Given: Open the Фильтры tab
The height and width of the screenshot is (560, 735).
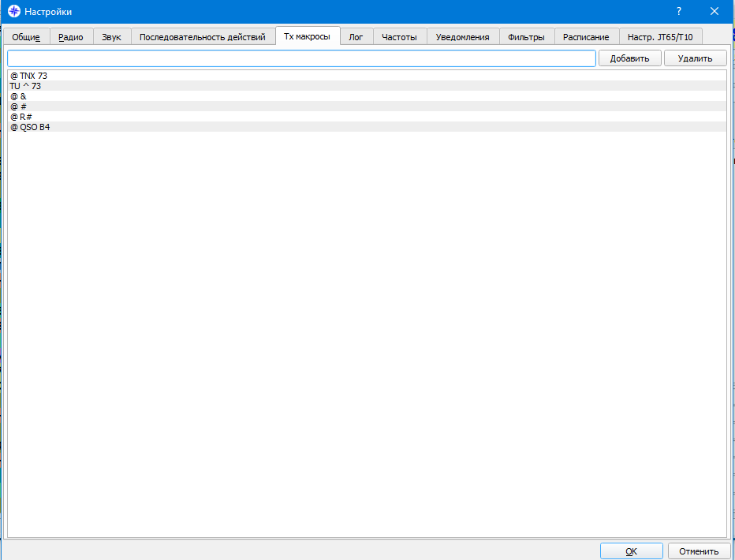Looking at the screenshot, I should point(526,37).
